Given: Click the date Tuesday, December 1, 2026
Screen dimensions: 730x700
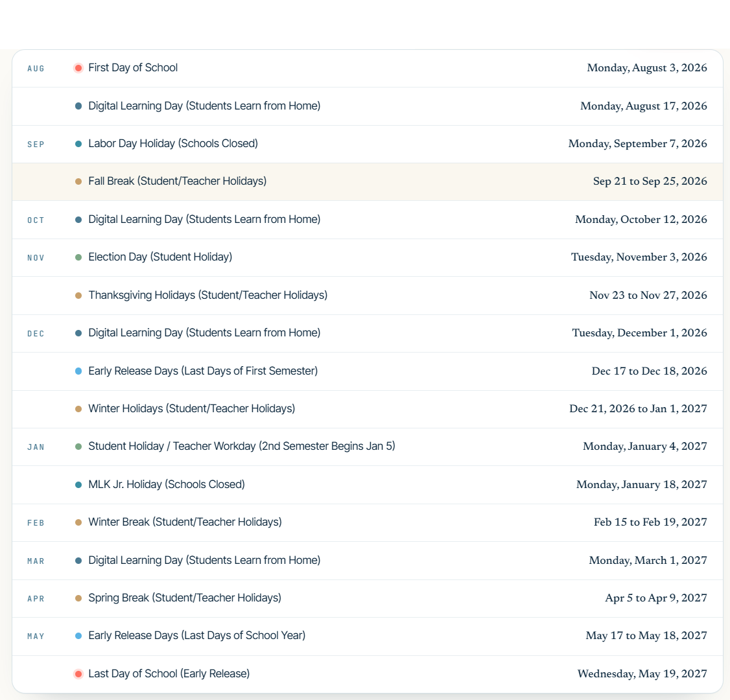Looking at the screenshot, I should click(x=639, y=333).
